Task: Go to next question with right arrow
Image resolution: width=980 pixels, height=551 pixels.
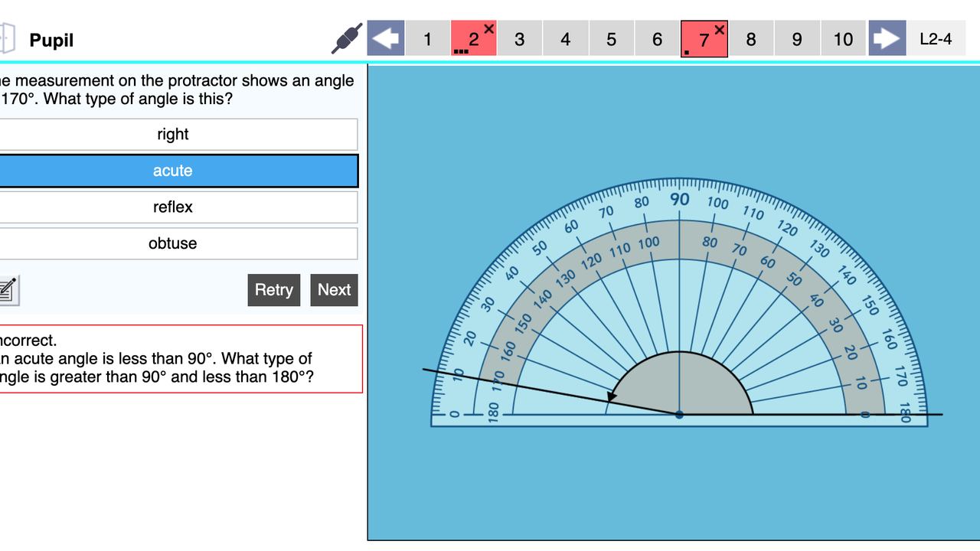Action: click(887, 38)
